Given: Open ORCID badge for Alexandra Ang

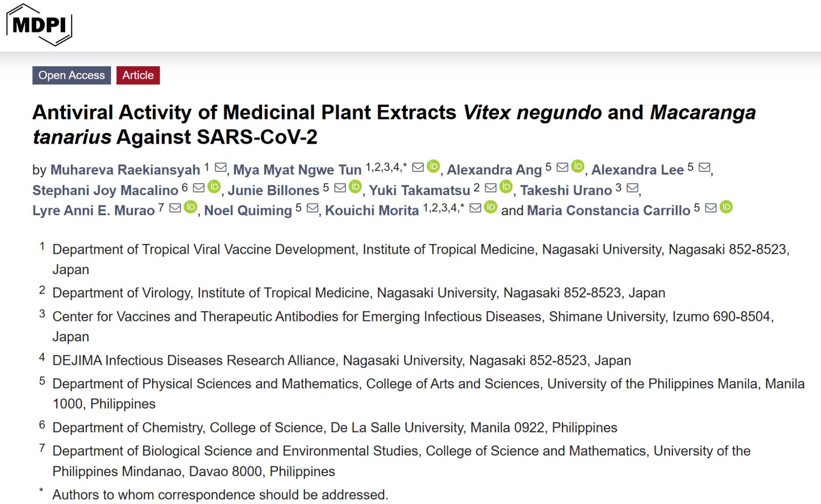Looking at the screenshot, I should (x=577, y=166).
